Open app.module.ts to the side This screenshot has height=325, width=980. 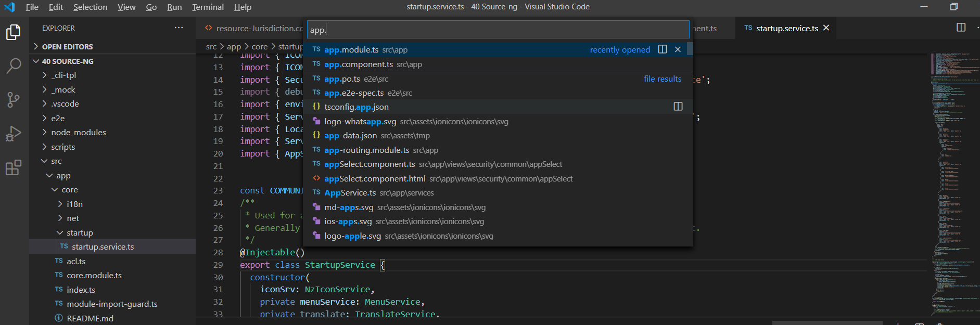click(x=663, y=49)
